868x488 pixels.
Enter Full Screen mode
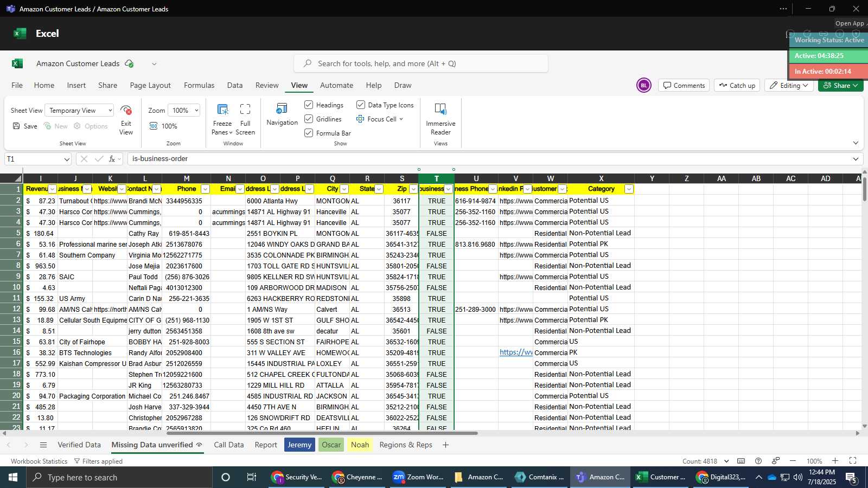point(245,119)
